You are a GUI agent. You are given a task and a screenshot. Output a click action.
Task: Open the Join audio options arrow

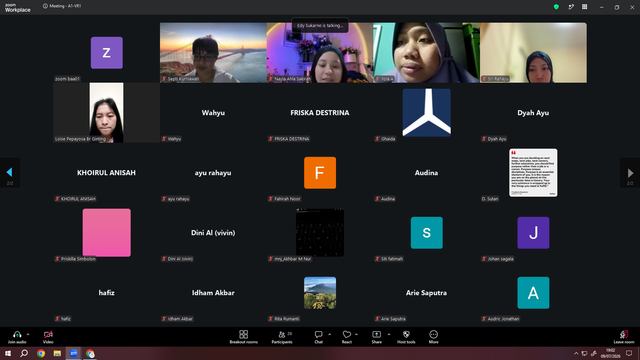[x=28, y=334]
